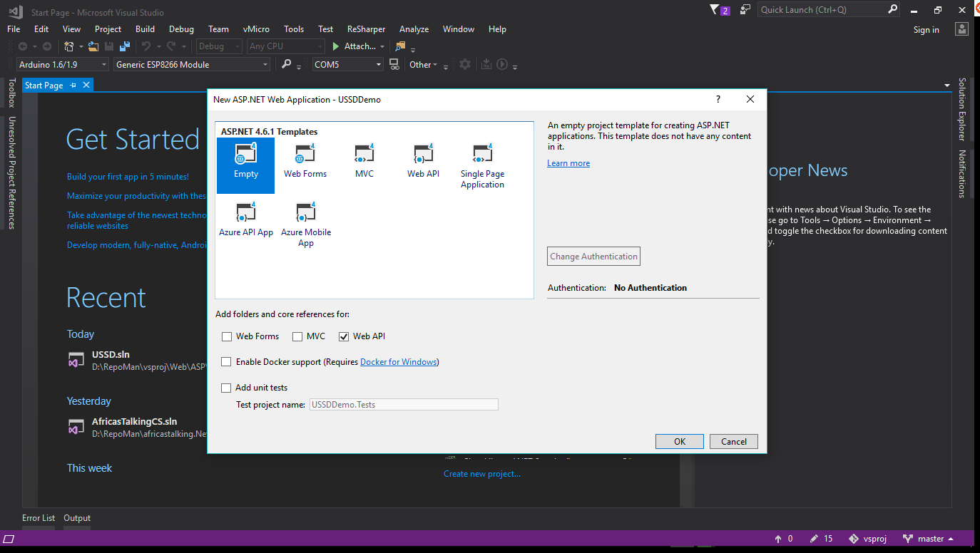Open the File menu
The image size is (980, 553).
click(14, 29)
